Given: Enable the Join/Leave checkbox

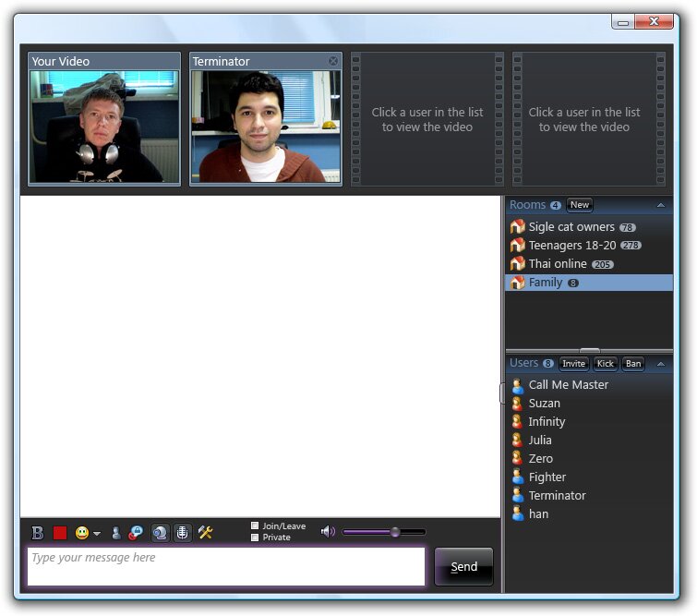Looking at the screenshot, I should pos(255,525).
